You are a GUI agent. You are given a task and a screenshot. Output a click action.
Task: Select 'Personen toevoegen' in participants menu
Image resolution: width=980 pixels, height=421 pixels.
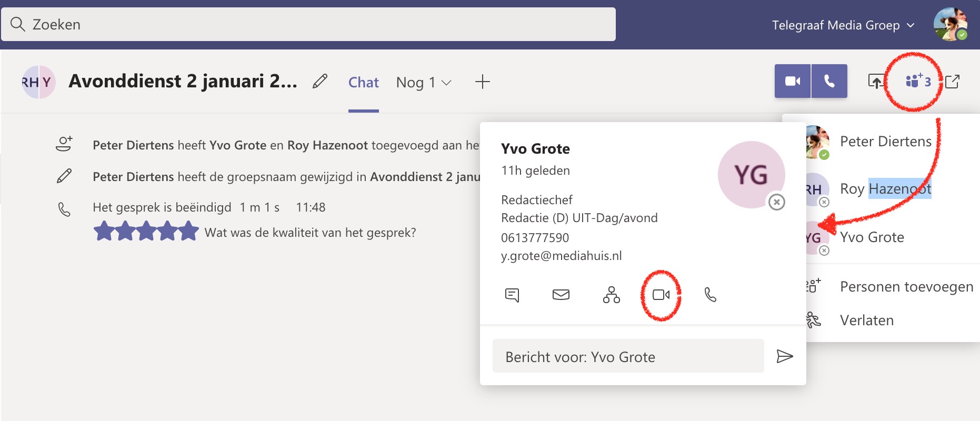(x=906, y=287)
